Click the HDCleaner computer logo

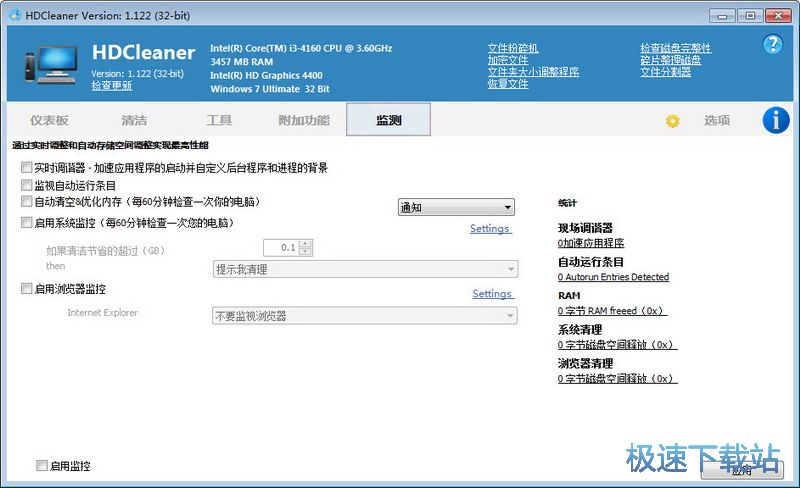(51, 64)
